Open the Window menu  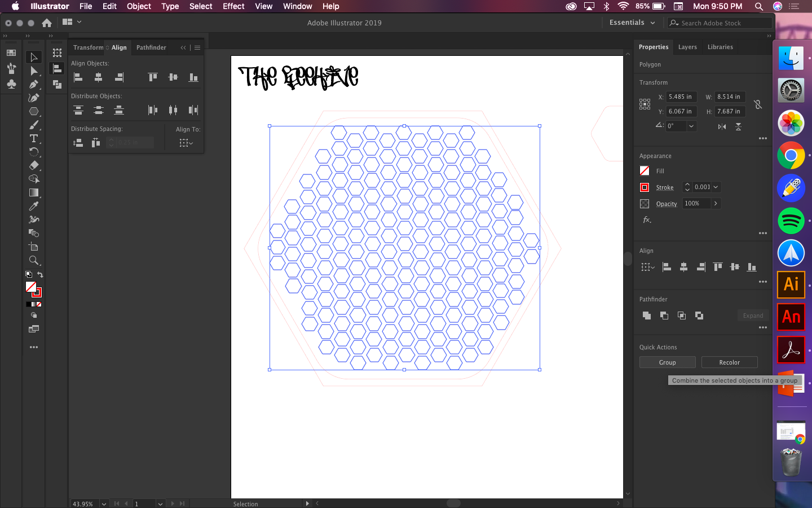pos(297,6)
